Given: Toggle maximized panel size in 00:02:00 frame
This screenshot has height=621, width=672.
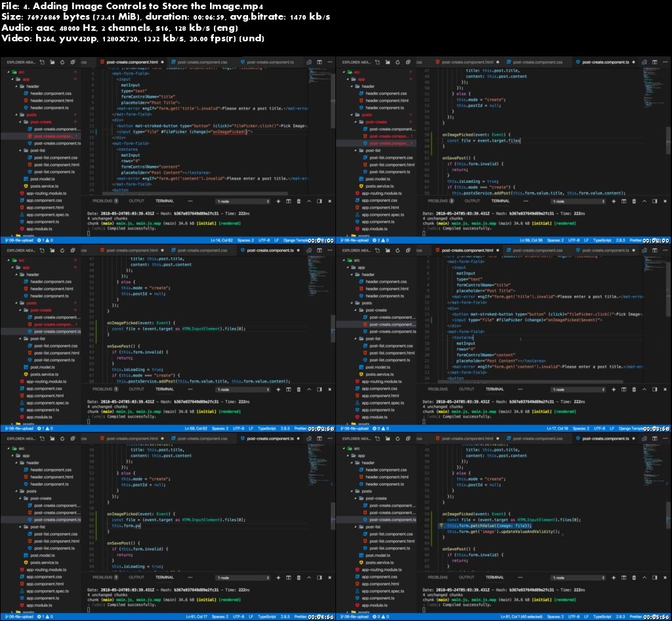Looking at the screenshot, I should (x=644, y=201).
